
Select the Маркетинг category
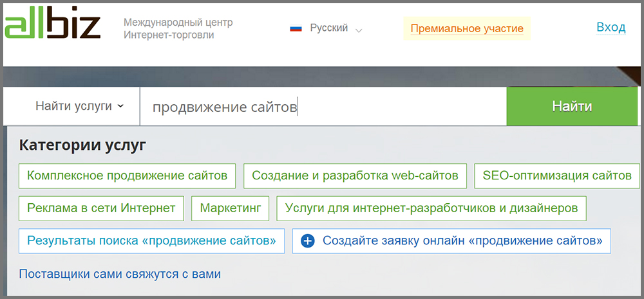tap(231, 208)
